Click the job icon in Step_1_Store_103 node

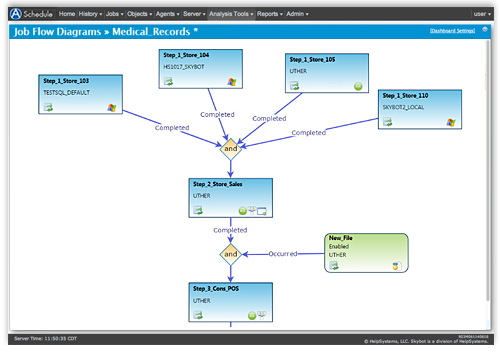[48, 107]
